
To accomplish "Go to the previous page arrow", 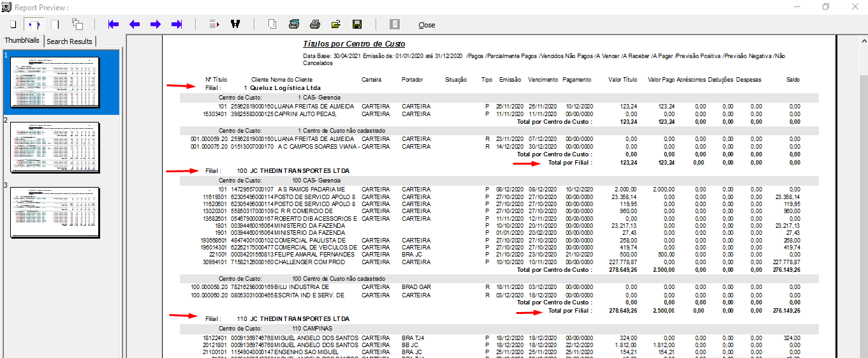I will pyautogui.click(x=135, y=24).
